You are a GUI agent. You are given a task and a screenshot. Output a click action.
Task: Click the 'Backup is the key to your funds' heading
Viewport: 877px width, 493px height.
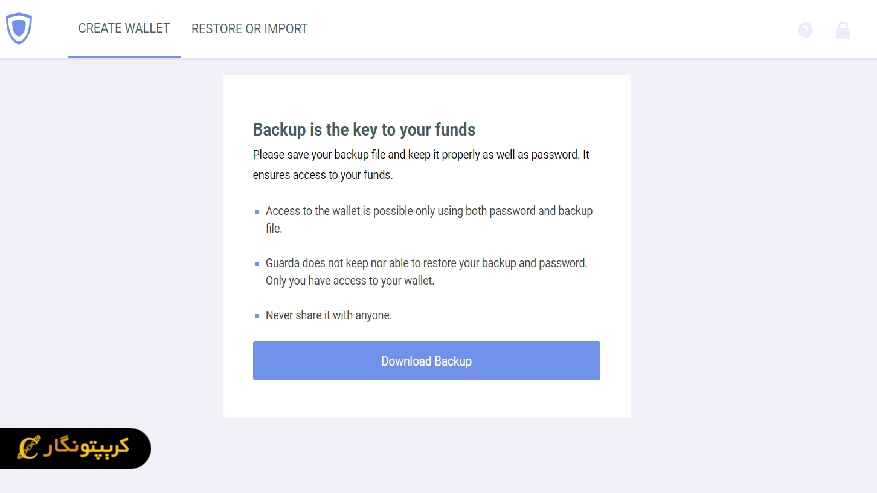click(x=364, y=130)
